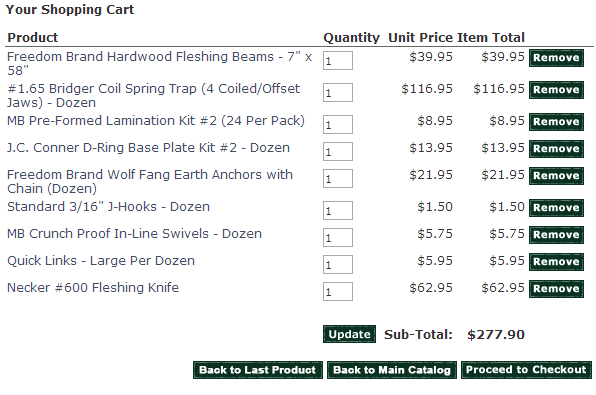Edit quantity for Quick Links Large
The image size is (596, 395).
(338, 264)
